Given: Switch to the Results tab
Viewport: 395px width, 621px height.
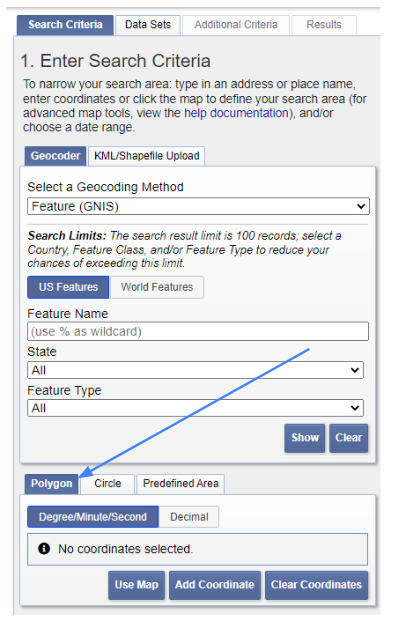Looking at the screenshot, I should click(324, 25).
